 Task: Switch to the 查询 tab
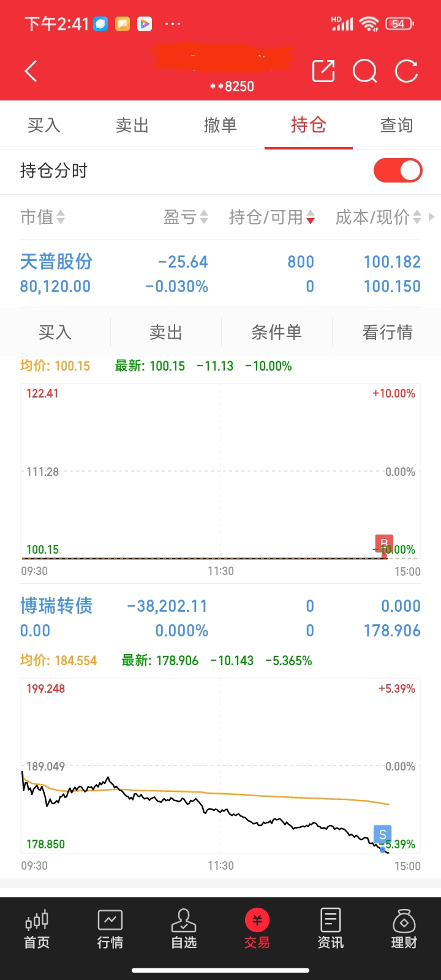point(396,126)
